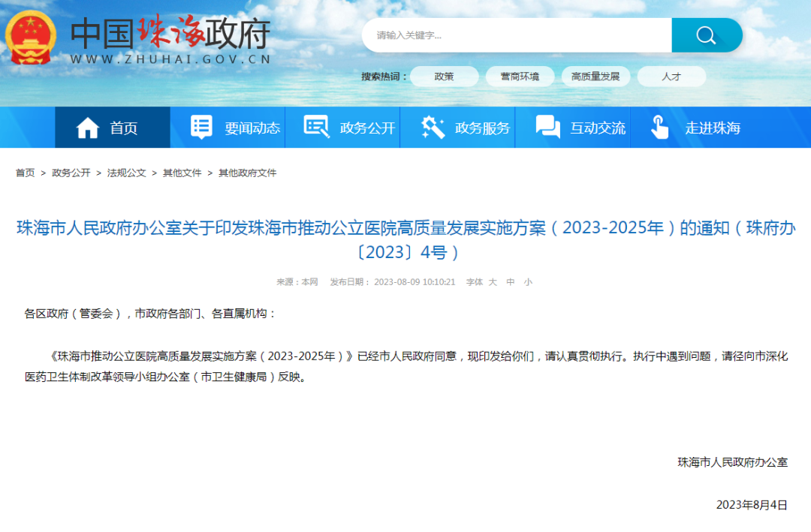The image size is (811, 532).
Task: Click the magnifying glass search icon
Action: click(x=706, y=35)
